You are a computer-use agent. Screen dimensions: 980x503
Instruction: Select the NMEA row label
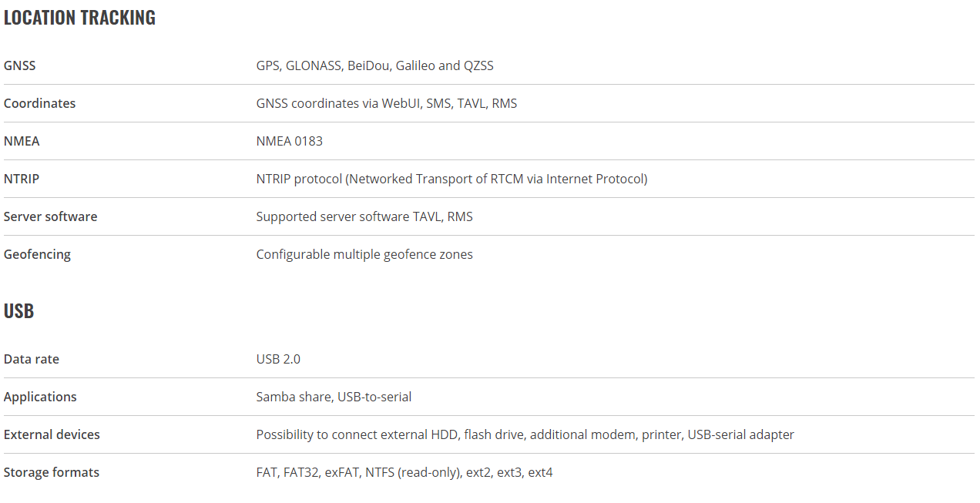22,141
